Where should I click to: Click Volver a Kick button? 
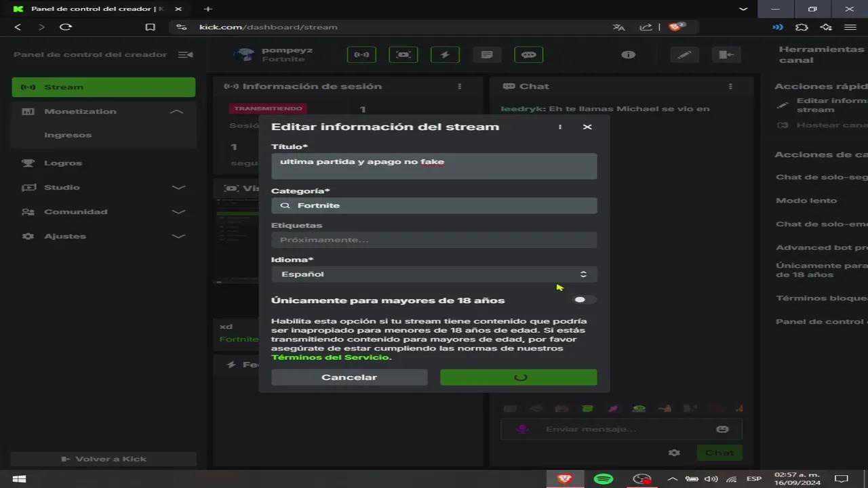[103, 459]
